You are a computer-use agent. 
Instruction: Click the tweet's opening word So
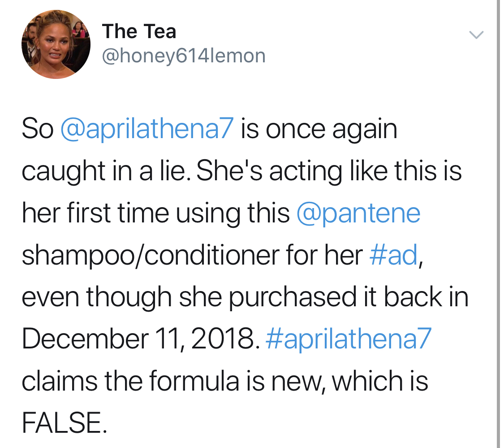click(x=38, y=130)
